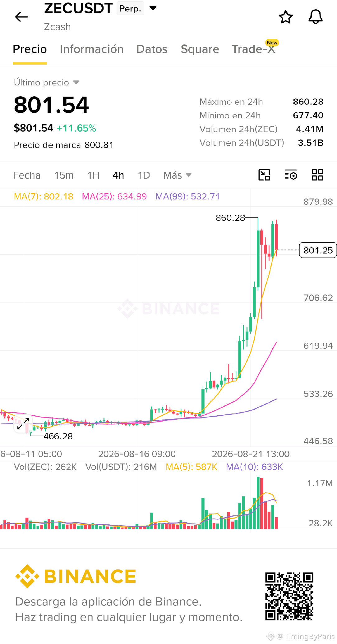Click the 466.28 chart low marker
Viewport: 337px width, 644px height.
point(58,436)
